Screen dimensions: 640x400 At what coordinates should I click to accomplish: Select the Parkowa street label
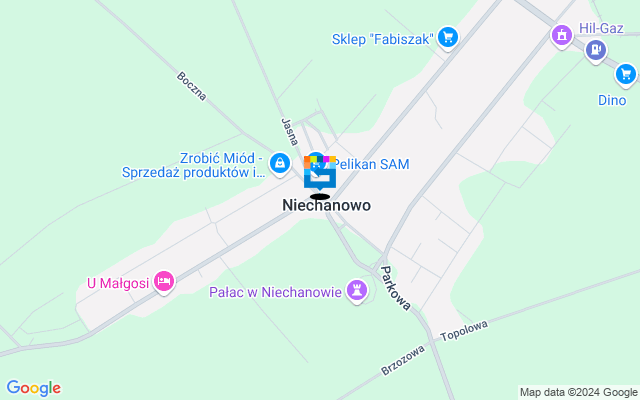395,288
